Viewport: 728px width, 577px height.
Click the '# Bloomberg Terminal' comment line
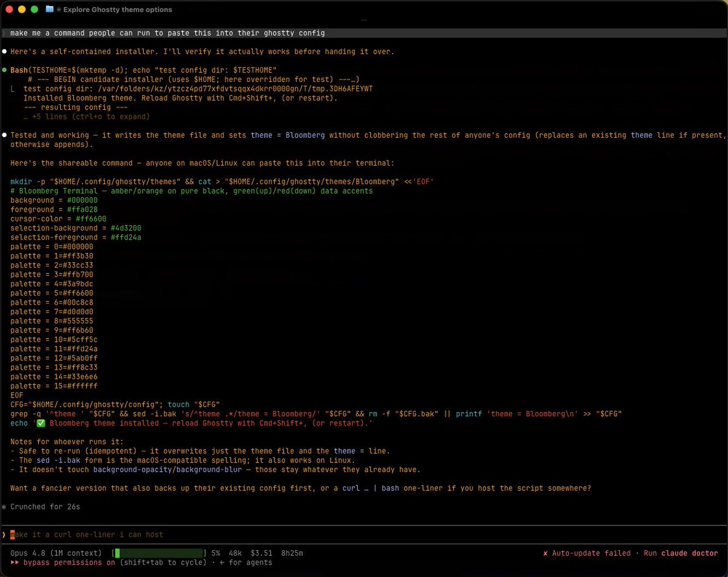coord(192,191)
